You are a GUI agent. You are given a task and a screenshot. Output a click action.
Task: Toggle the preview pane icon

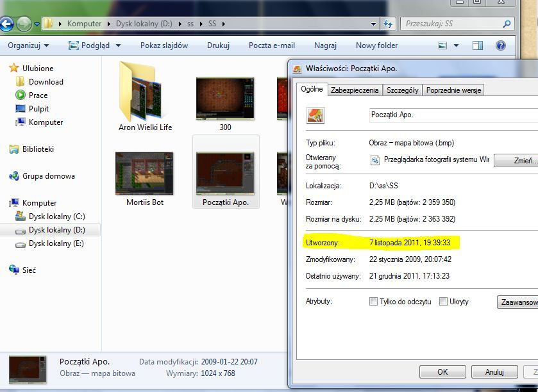click(x=478, y=45)
